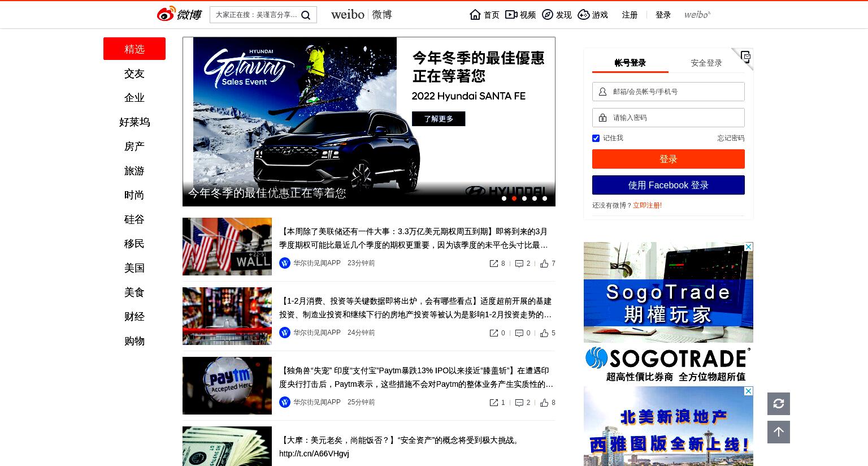Screen dimensions: 868x466
Task: Click 忘记密码 link
Action: [x=731, y=138]
